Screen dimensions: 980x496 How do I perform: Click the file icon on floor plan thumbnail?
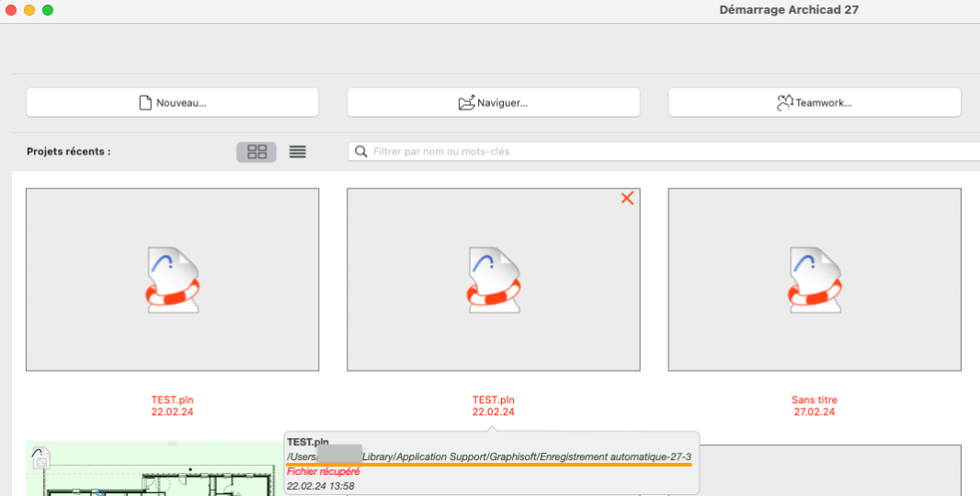(40, 458)
